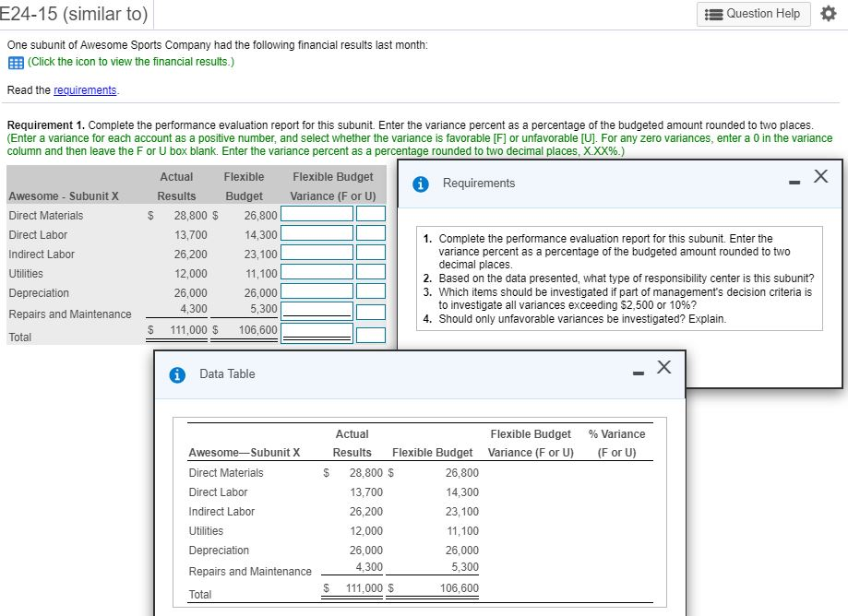The width and height of the screenshot is (848, 616).
Task: Close the Requirements dialog
Action: (820, 176)
